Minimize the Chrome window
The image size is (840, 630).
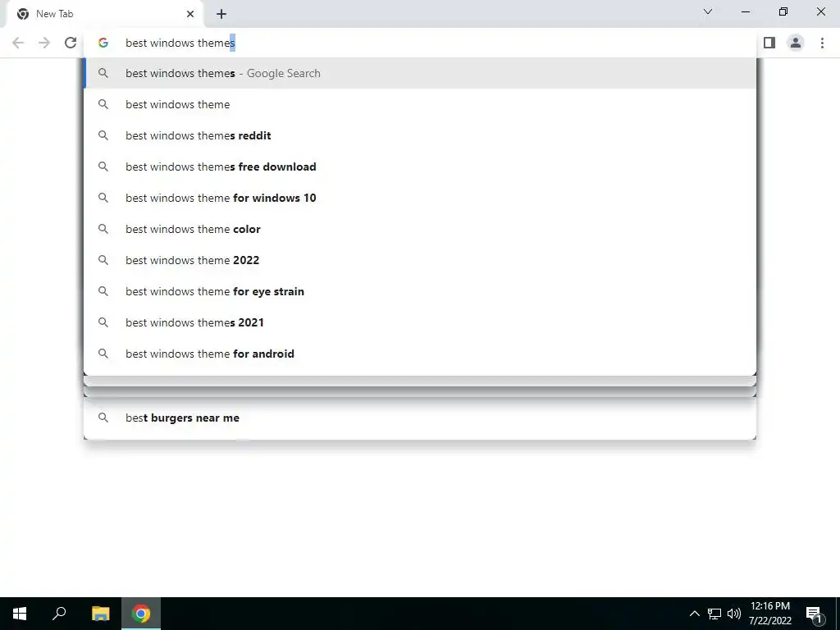(x=746, y=11)
